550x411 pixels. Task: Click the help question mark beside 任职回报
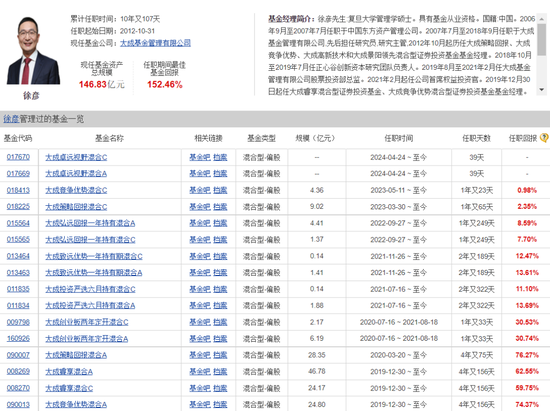click(x=544, y=138)
